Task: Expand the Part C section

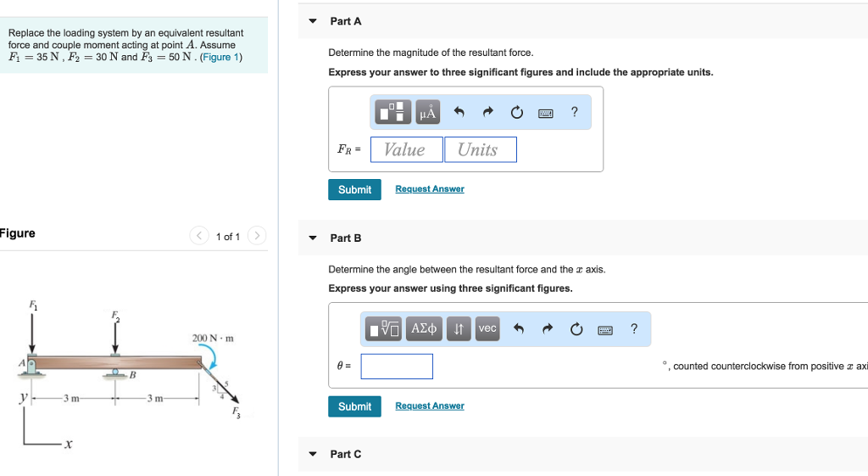Action: tap(313, 455)
